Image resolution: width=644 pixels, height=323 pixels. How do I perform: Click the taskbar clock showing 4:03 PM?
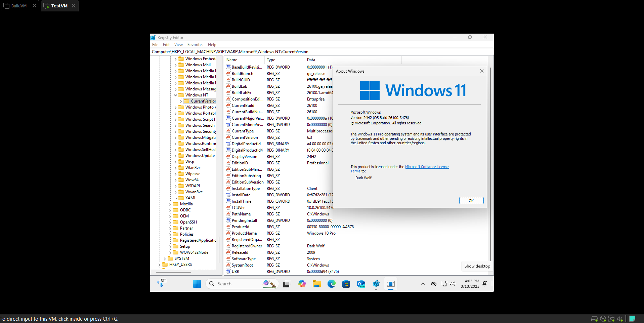[470, 284]
